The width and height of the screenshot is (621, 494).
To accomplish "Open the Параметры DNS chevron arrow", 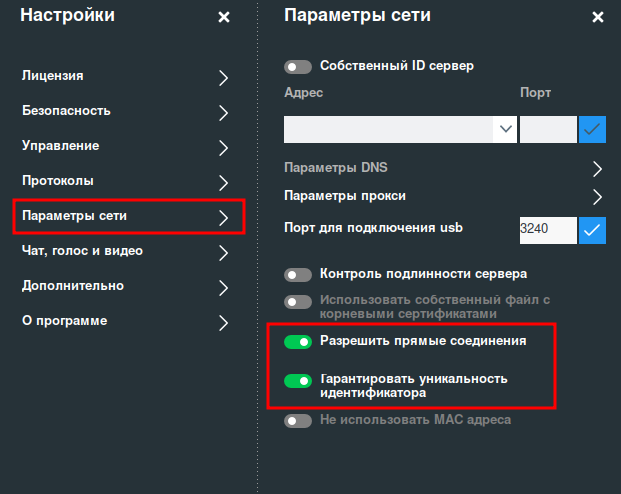I will [597, 168].
